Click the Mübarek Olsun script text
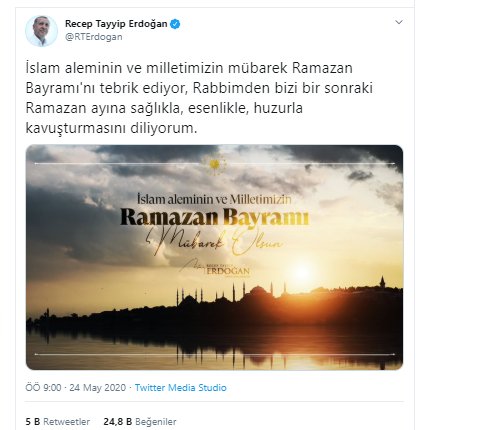This screenshot has width=500, height=430. pos(215,243)
